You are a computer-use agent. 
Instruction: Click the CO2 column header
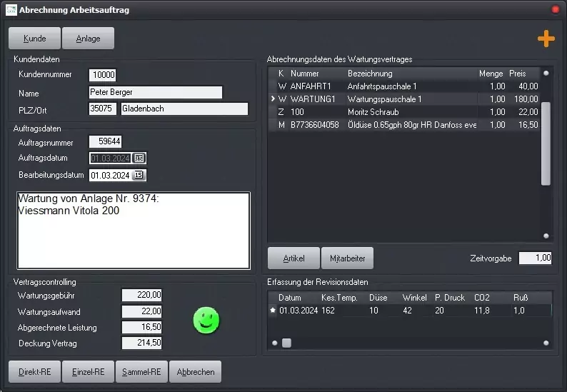481,298
